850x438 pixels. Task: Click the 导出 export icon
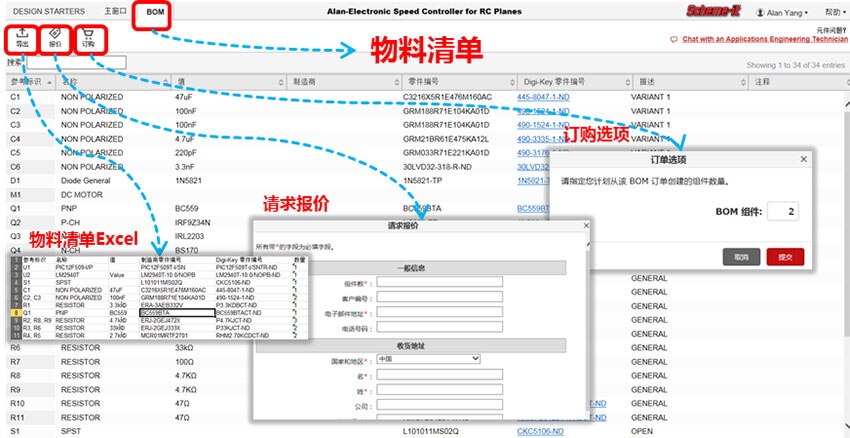pos(22,34)
